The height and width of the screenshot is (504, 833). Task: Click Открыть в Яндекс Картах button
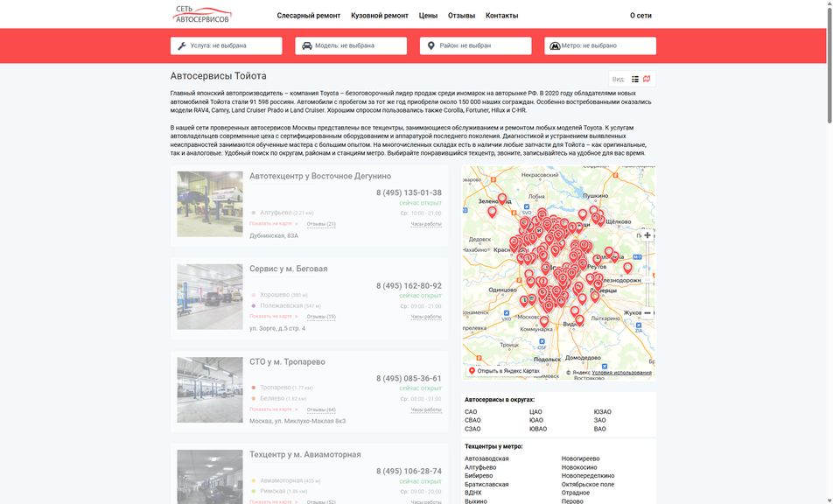coord(504,371)
